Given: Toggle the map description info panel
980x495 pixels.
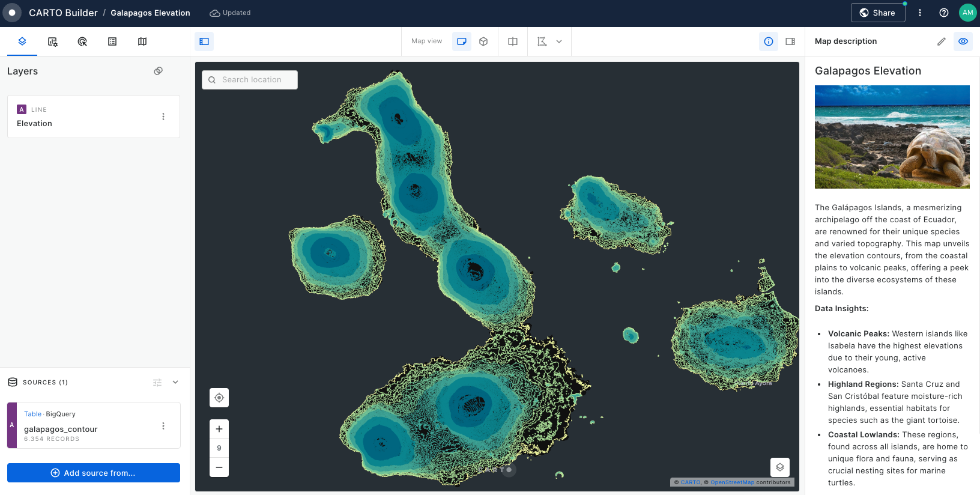Looking at the screenshot, I should tap(769, 41).
